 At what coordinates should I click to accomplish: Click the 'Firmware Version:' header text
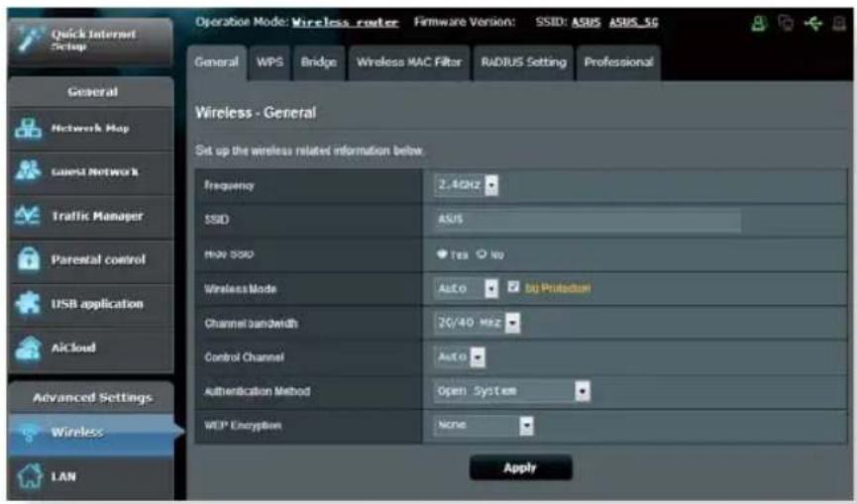(x=465, y=22)
